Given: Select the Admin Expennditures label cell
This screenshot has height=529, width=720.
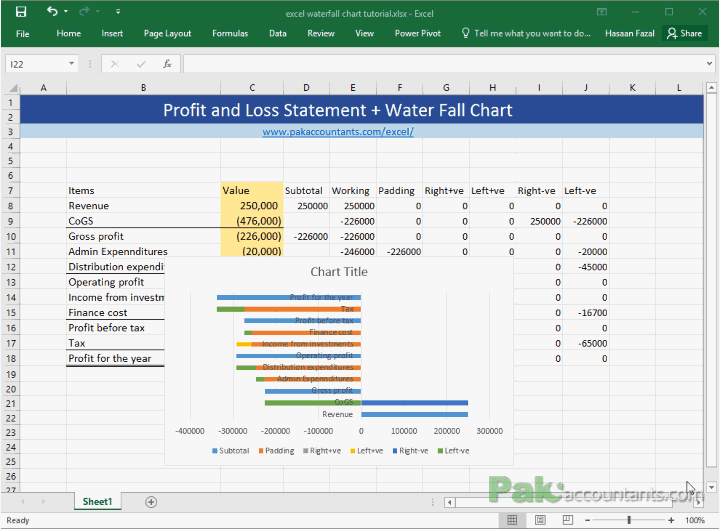Looking at the screenshot, I should (143, 252).
